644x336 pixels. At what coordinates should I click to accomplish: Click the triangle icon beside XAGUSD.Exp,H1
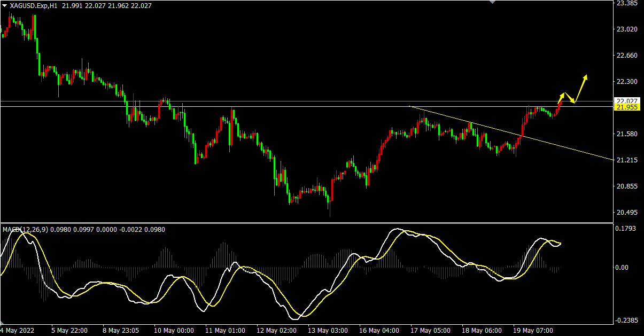(x=5, y=5)
